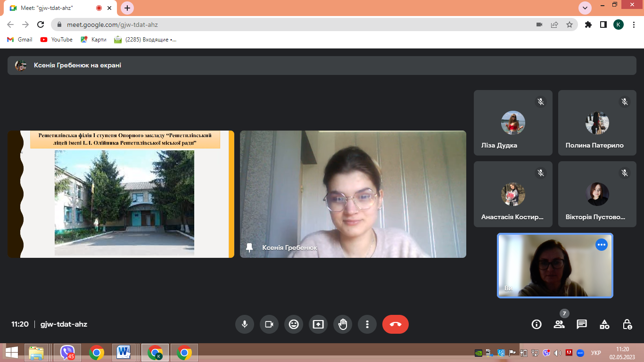Show the participants list
The image size is (644, 362).
point(559,324)
